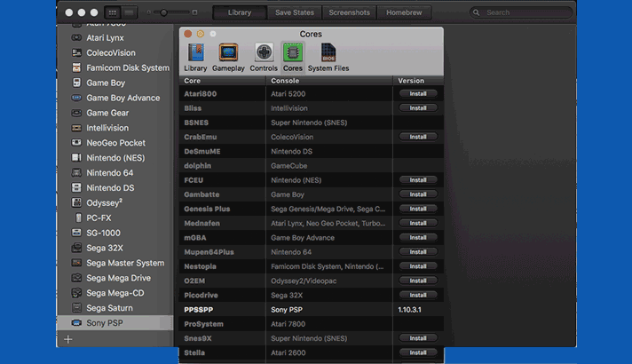The image size is (632, 364).
Task: Click the Nintendo (NES) icon
Action: 76,158
